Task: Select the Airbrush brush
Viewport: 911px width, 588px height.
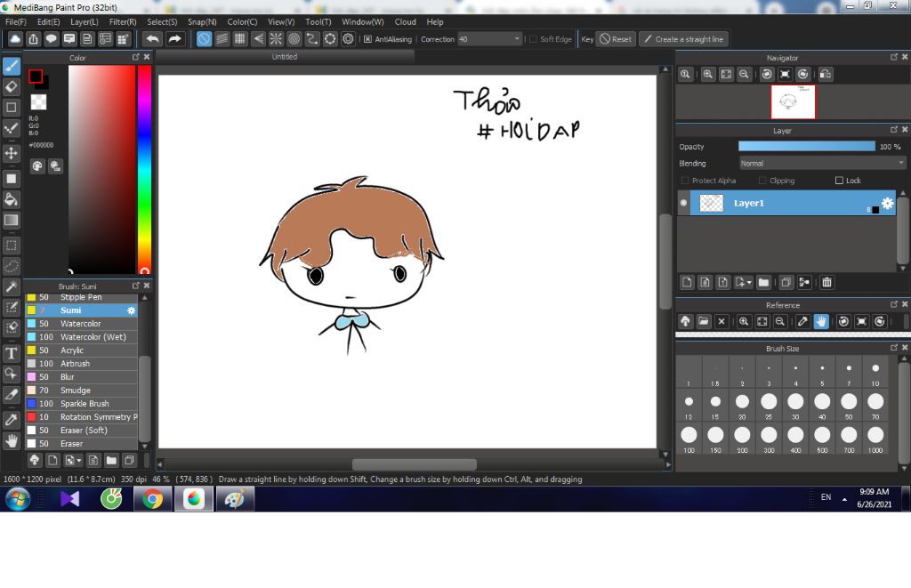Action: 81,364
